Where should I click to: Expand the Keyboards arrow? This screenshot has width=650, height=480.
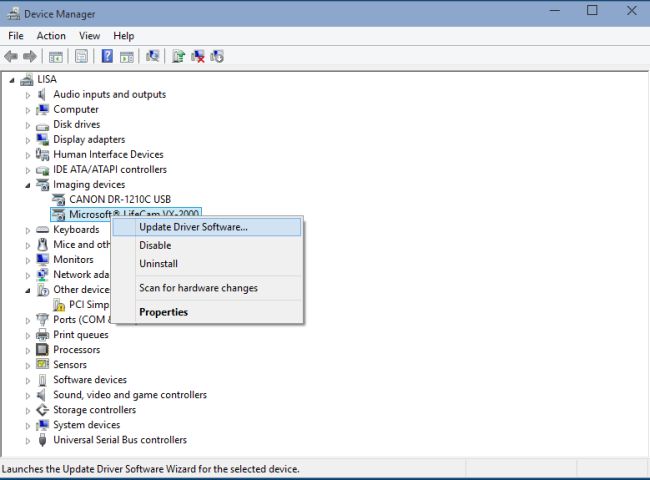click(28, 230)
